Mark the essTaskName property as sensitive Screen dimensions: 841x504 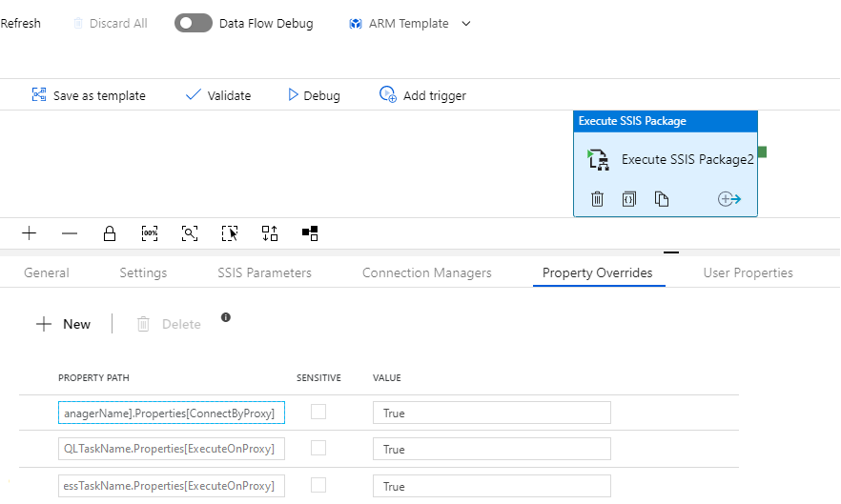pyautogui.click(x=318, y=486)
